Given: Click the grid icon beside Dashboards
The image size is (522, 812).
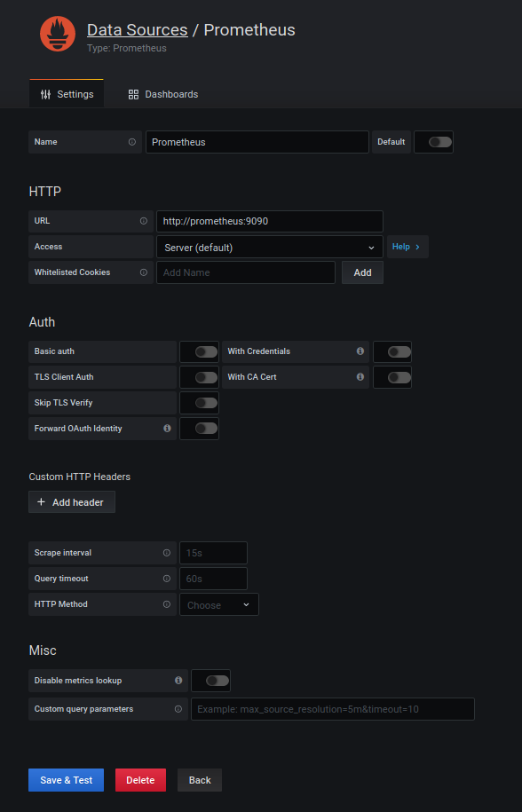Looking at the screenshot, I should pyautogui.click(x=131, y=93).
